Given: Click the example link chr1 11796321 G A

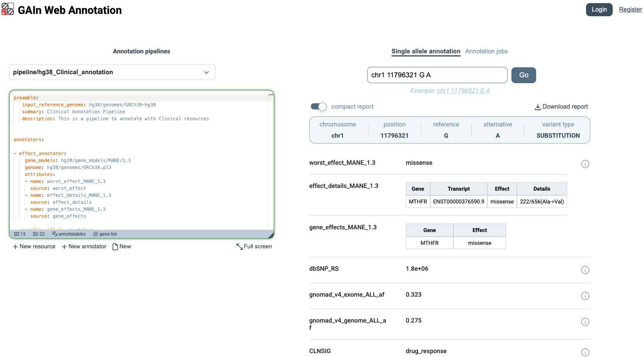Looking at the screenshot, I should (x=463, y=91).
